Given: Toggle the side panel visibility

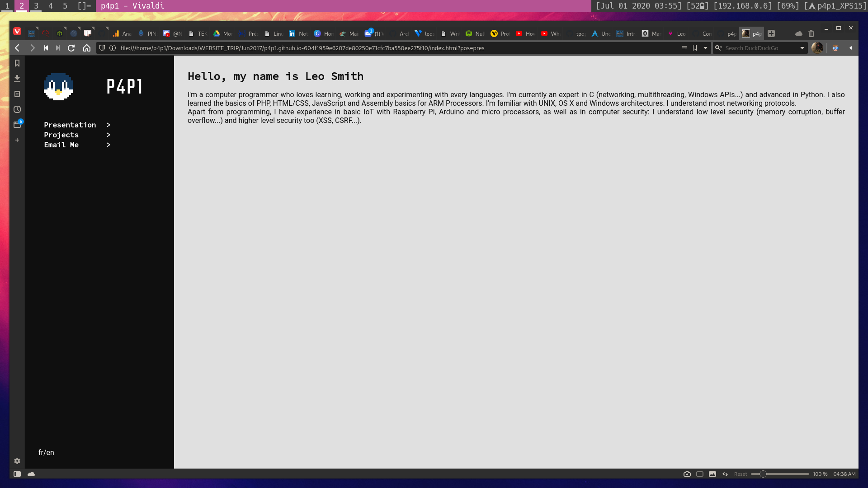Looking at the screenshot, I should [x=17, y=474].
